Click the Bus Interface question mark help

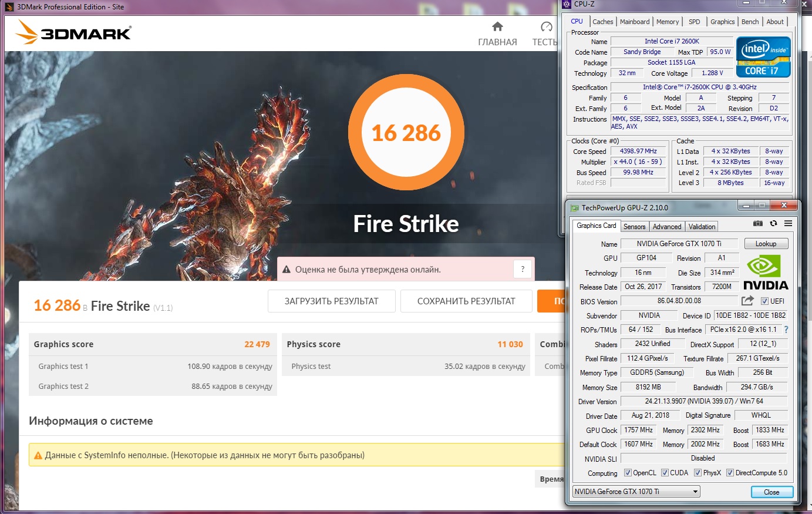pos(786,330)
